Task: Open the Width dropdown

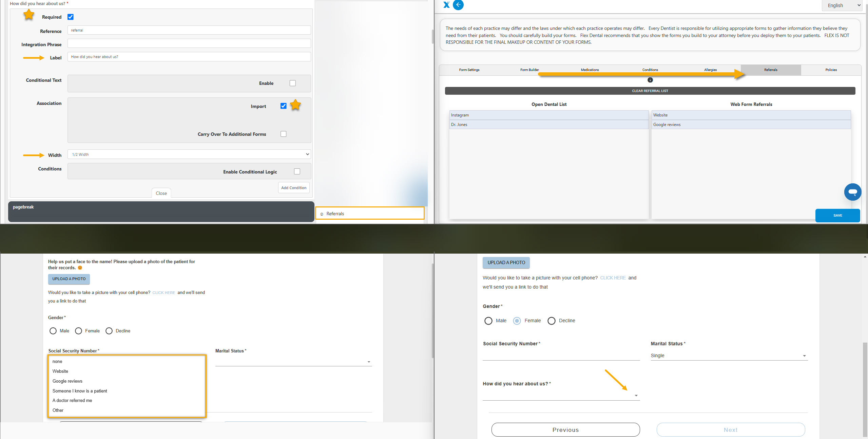Action: pyautogui.click(x=189, y=154)
